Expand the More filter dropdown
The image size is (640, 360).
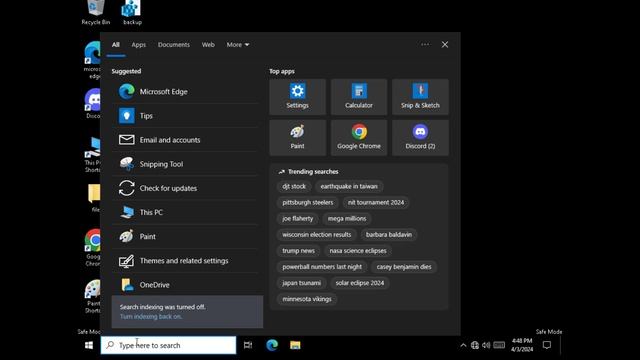(238, 44)
